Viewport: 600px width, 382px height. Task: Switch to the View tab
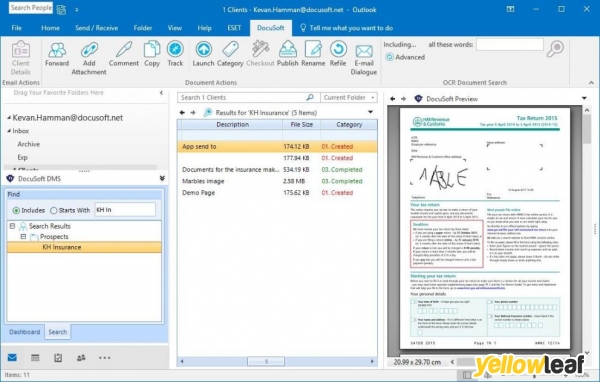coord(174,28)
